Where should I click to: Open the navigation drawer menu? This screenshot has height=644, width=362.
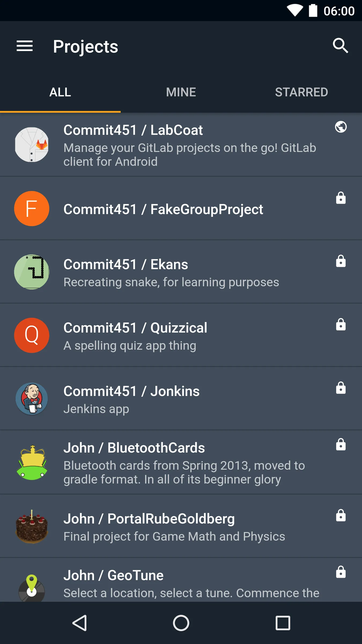[25, 46]
